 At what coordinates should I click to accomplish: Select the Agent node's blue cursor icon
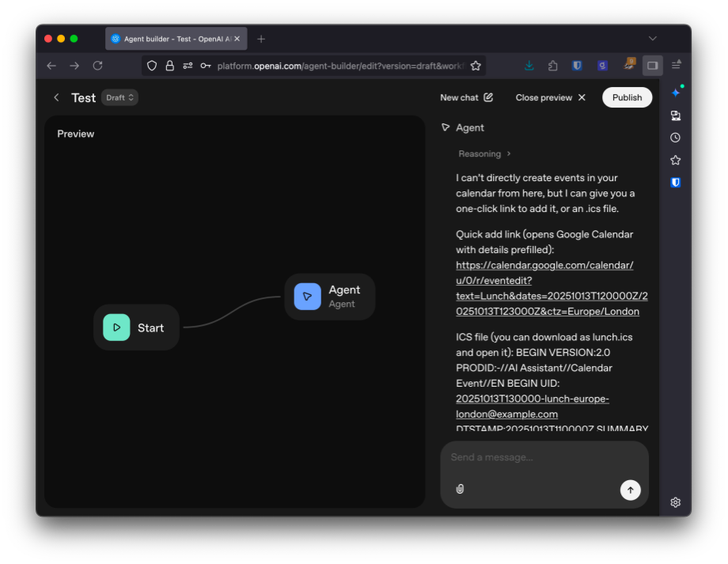click(x=307, y=296)
